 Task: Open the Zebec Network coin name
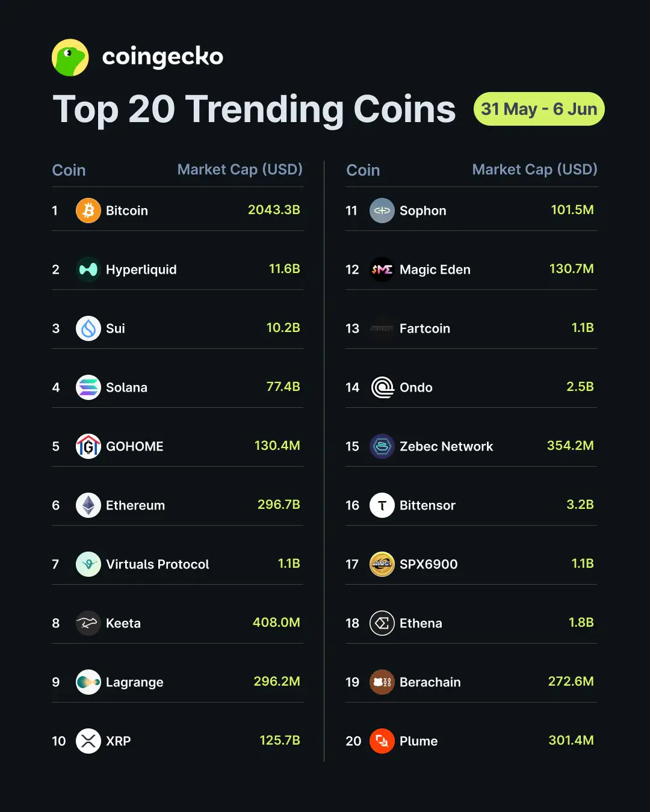(446, 446)
